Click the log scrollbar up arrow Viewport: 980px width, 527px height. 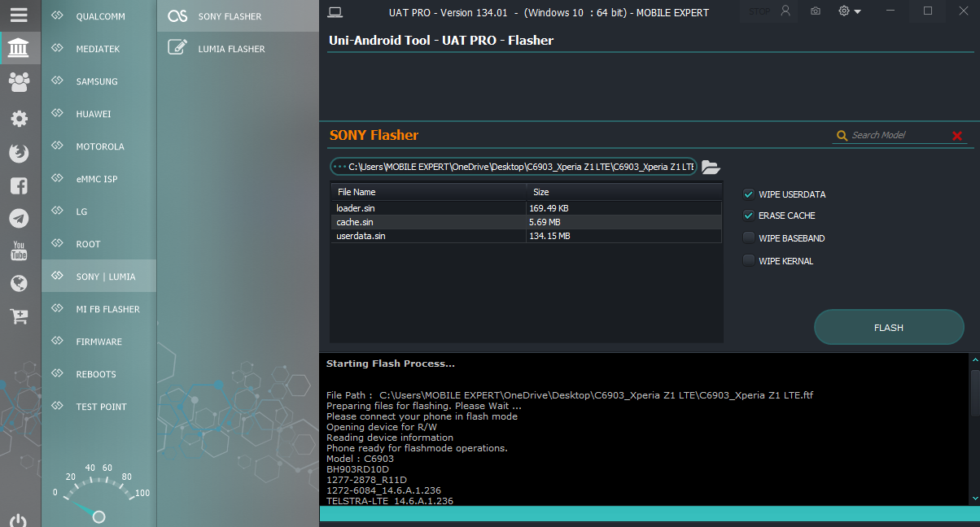click(974, 359)
